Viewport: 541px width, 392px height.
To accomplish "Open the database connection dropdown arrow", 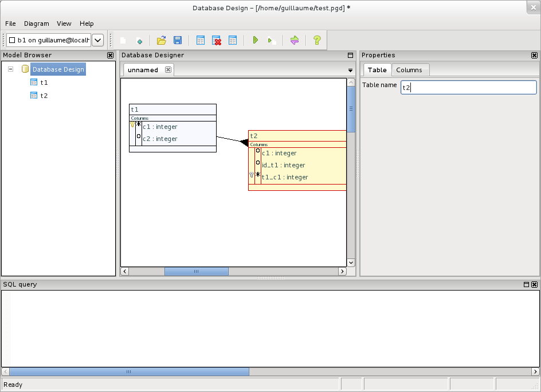I will click(x=97, y=40).
